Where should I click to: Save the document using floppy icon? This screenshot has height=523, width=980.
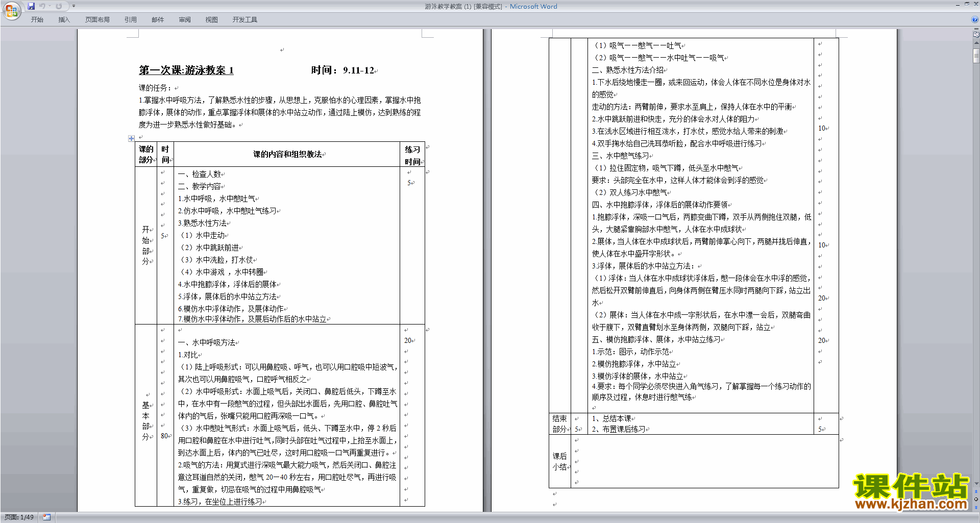(31, 6)
